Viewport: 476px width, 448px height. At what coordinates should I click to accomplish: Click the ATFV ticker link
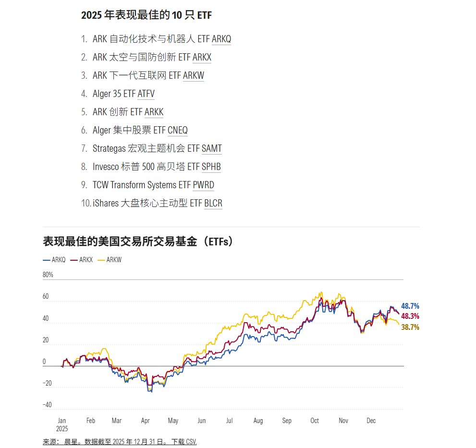pos(146,94)
